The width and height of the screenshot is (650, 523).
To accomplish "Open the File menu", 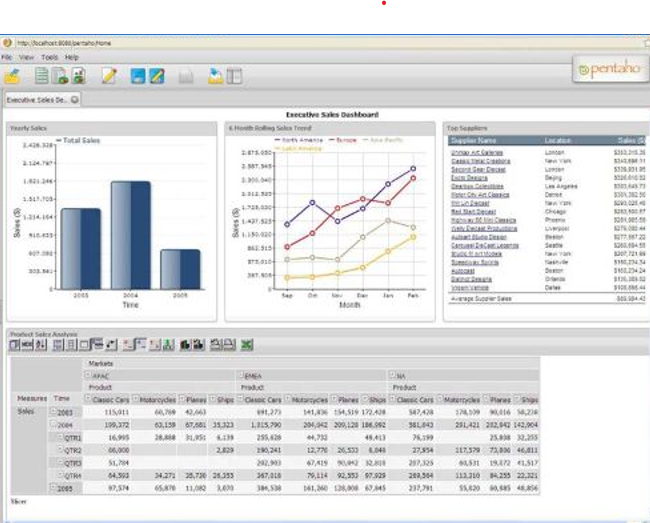I will tap(7, 57).
